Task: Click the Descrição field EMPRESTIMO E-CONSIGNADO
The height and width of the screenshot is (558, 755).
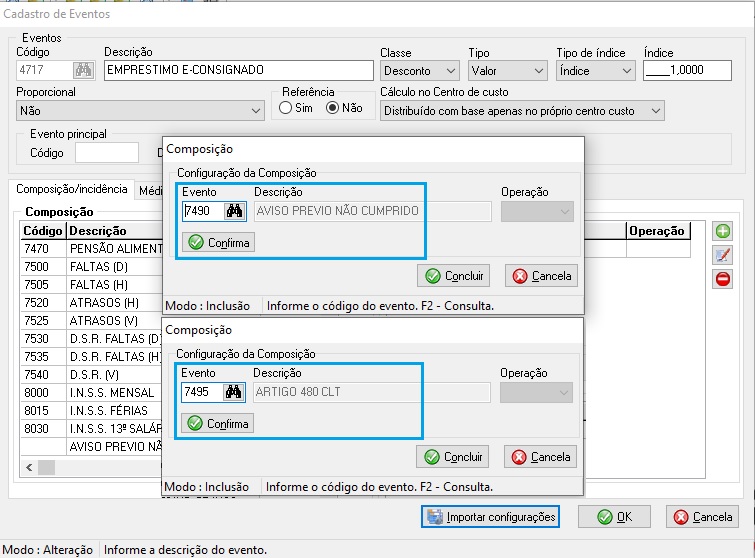Action: (237, 71)
